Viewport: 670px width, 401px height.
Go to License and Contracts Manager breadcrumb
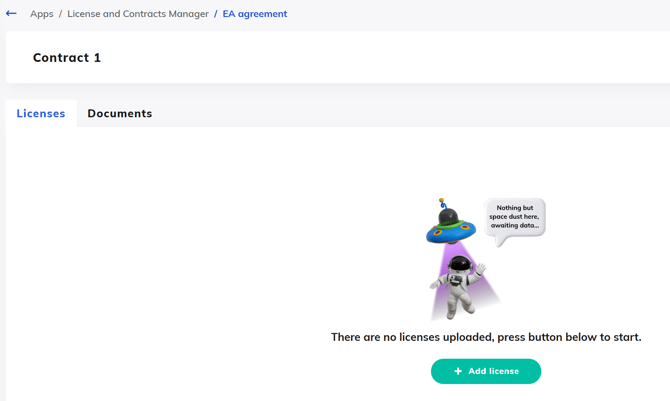(138, 14)
